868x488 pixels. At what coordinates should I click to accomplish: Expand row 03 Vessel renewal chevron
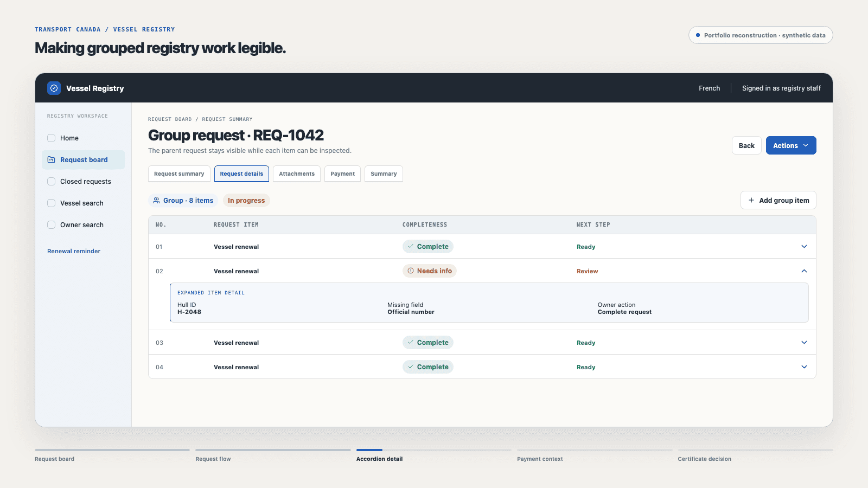pyautogui.click(x=804, y=343)
